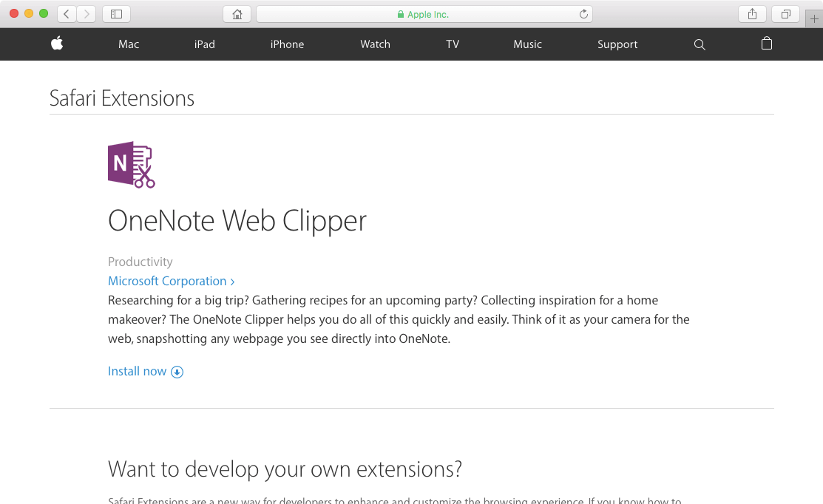The image size is (823, 504).
Task: Open the Mac menu item
Action: pyautogui.click(x=129, y=44)
